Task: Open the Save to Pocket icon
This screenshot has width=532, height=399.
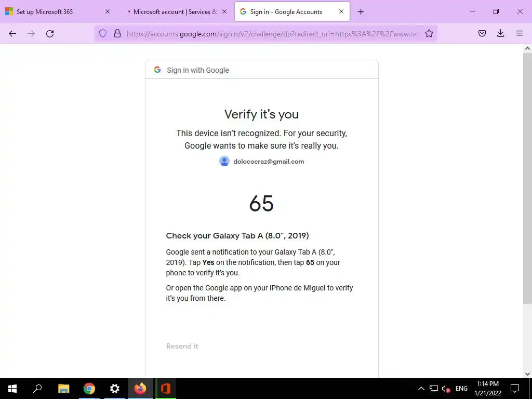Action: 482,33
